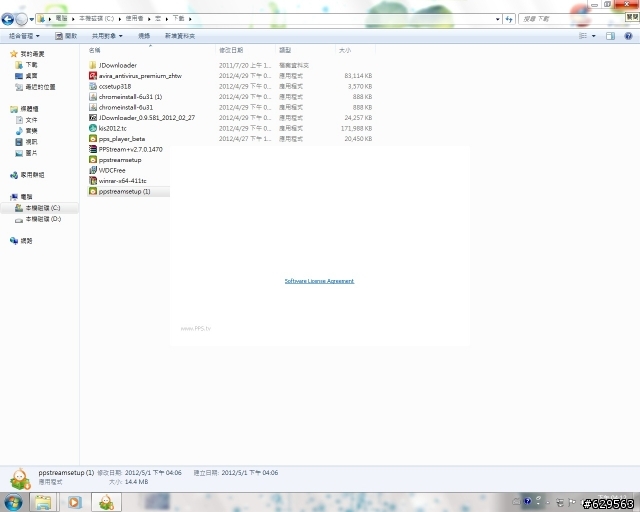Open 我的最愛 (Favorites) in navigation pane
640x512 pixels.
click(x=32, y=54)
